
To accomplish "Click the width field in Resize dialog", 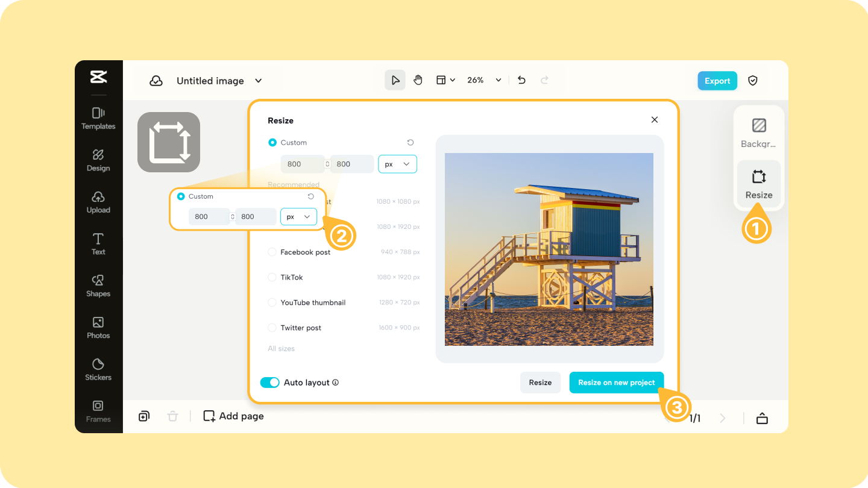I will pos(303,164).
